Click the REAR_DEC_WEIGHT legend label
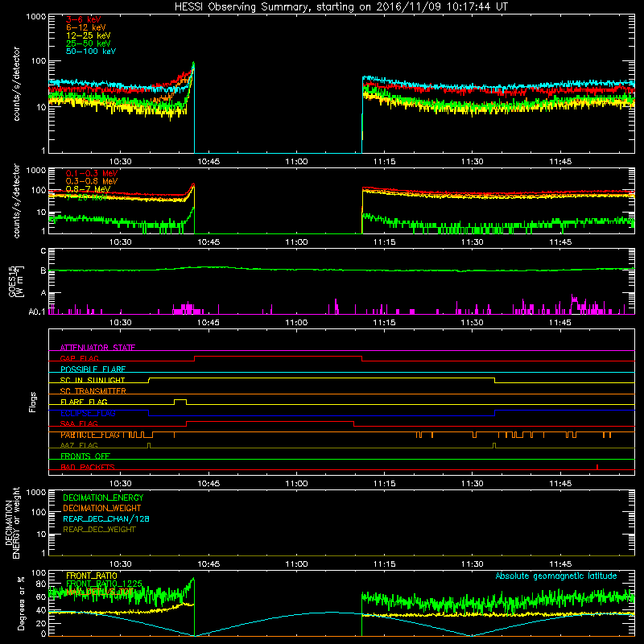 tap(99, 530)
